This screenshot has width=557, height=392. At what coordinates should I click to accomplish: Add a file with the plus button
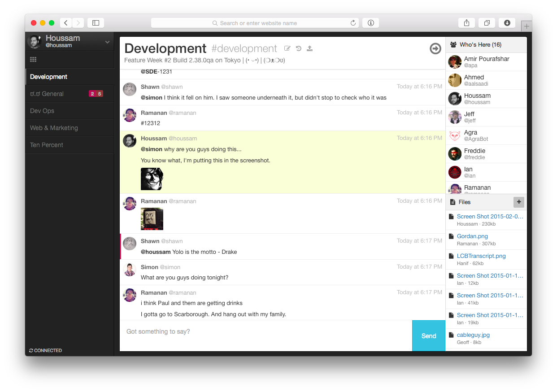[518, 202]
